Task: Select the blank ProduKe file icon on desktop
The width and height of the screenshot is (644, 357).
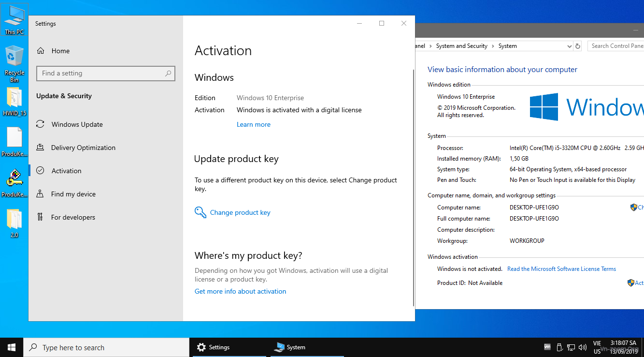Action: click(14, 142)
